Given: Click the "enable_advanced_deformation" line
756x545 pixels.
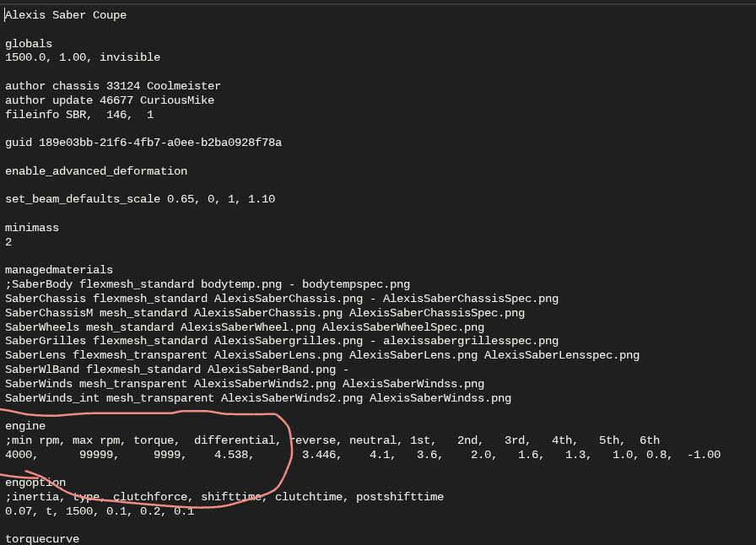Looking at the screenshot, I should (x=96, y=171).
